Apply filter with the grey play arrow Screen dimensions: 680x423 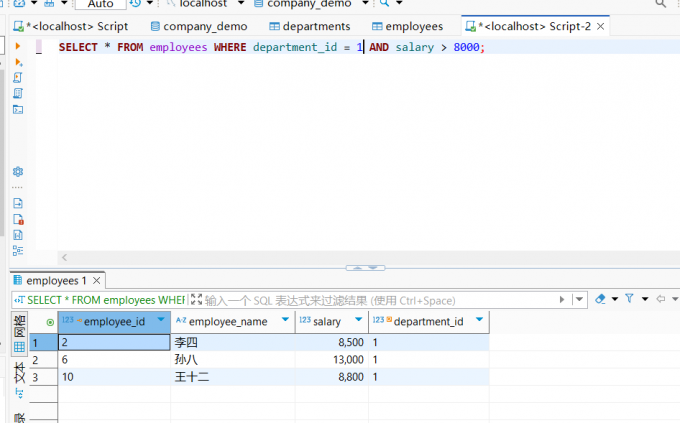click(562, 299)
